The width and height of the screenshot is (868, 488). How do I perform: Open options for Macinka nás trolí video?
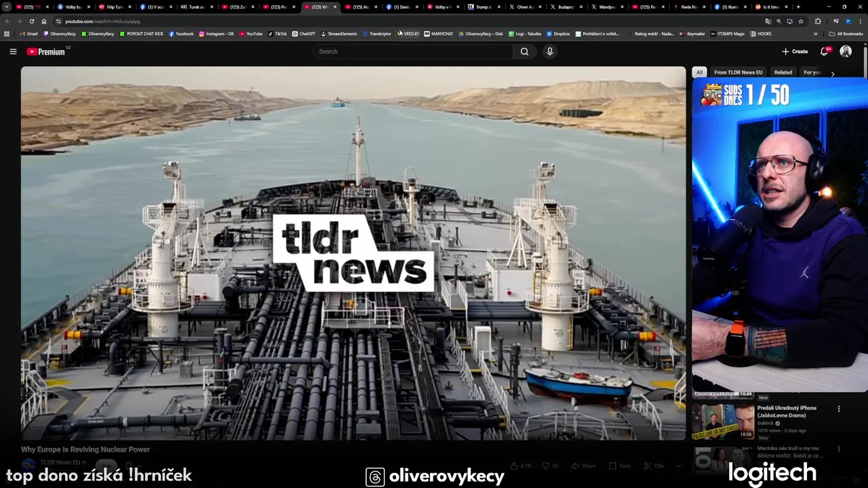click(839, 449)
